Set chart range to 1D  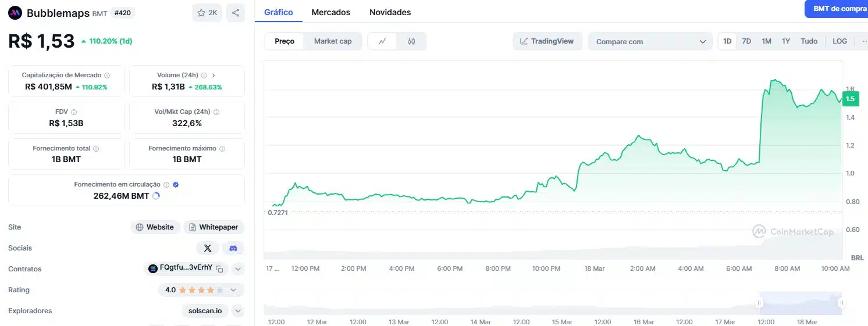pyautogui.click(x=727, y=41)
